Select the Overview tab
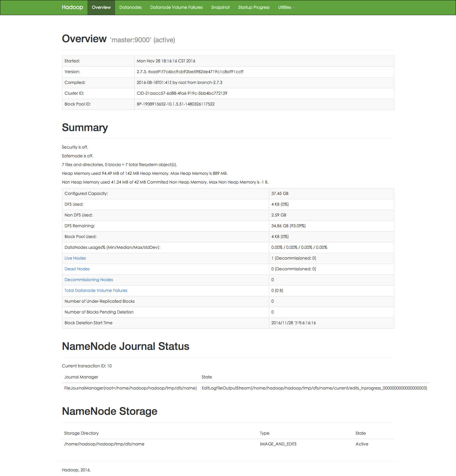This screenshot has height=476, width=456. coord(101,8)
